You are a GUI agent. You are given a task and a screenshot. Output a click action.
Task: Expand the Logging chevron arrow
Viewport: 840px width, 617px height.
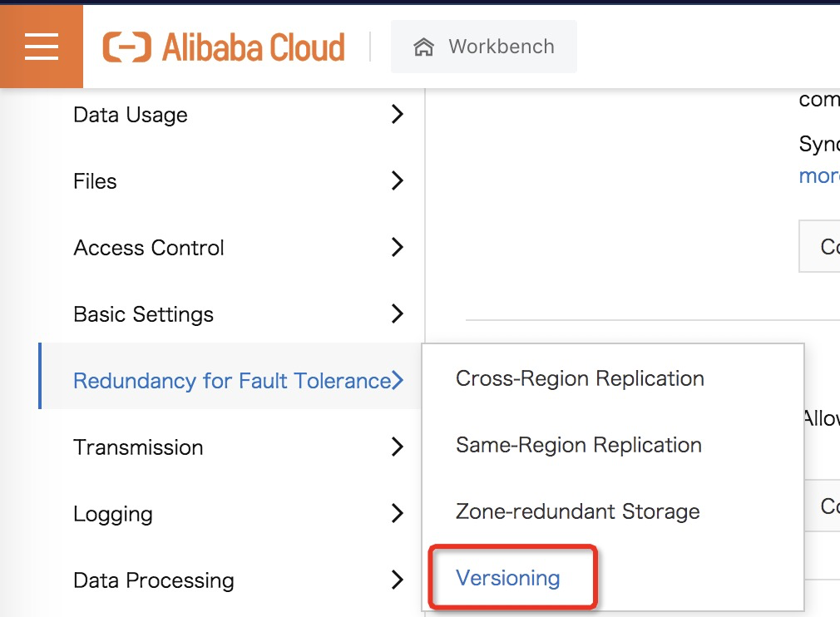tap(398, 514)
